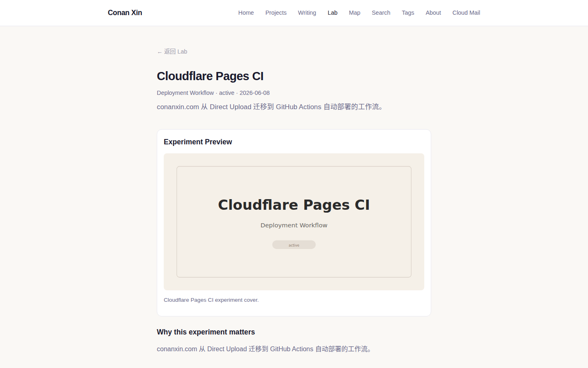Click the 'Why this experiment matters' heading
The width and height of the screenshot is (588, 368).
point(206,332)
